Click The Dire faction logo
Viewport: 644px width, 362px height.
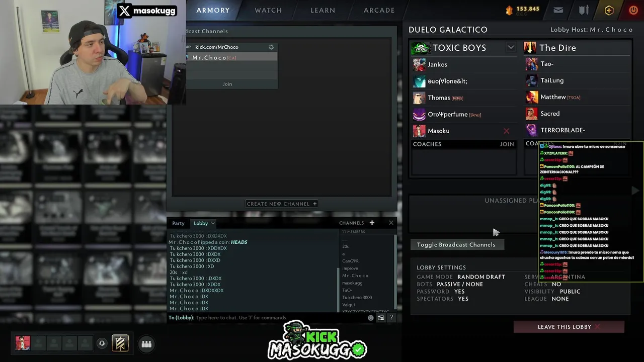(x=530, y=48)
